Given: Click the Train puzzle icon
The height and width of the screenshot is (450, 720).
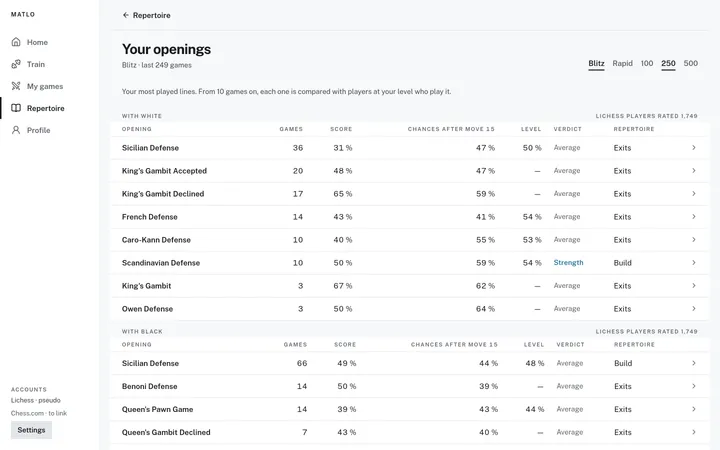Looking at the screenshot, I should click(x=16, y=64).
